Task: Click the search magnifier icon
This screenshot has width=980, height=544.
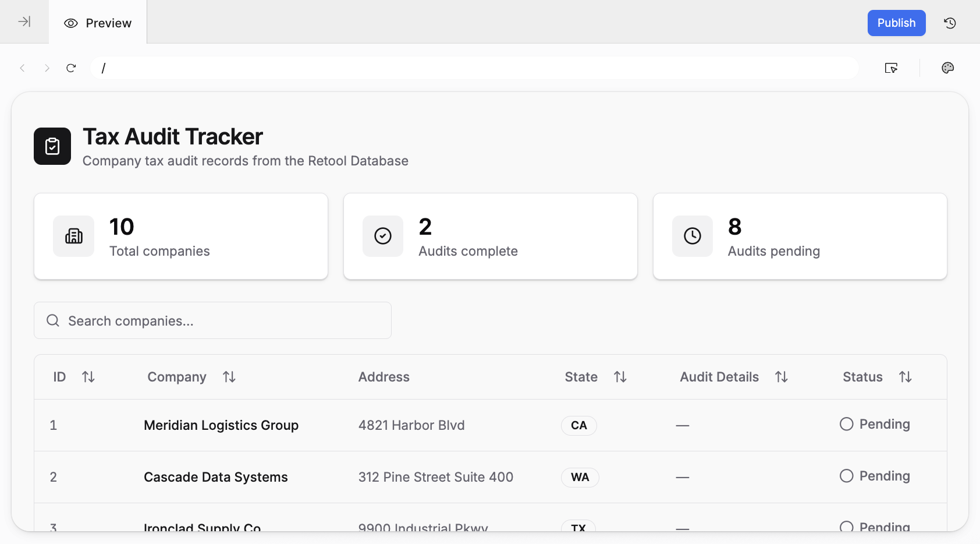Action: point(53,320)
